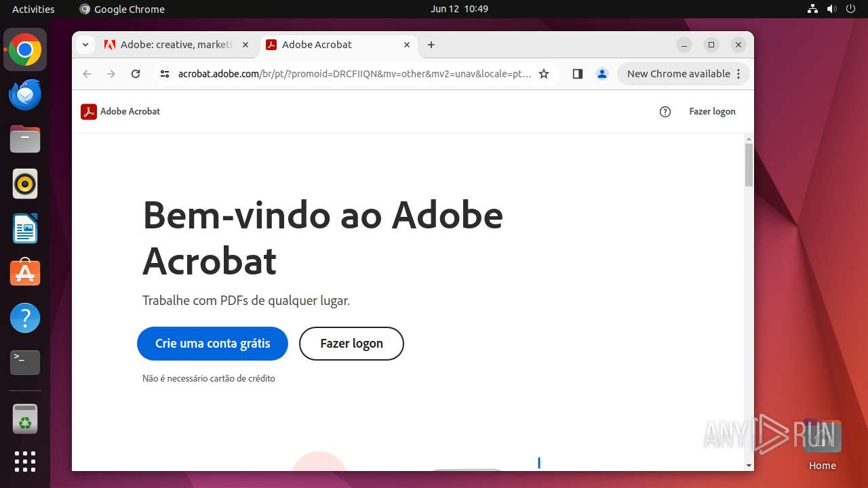Click the scrollbar down arrow
Viewport: 868px width, 488px height.
(749, 466)
